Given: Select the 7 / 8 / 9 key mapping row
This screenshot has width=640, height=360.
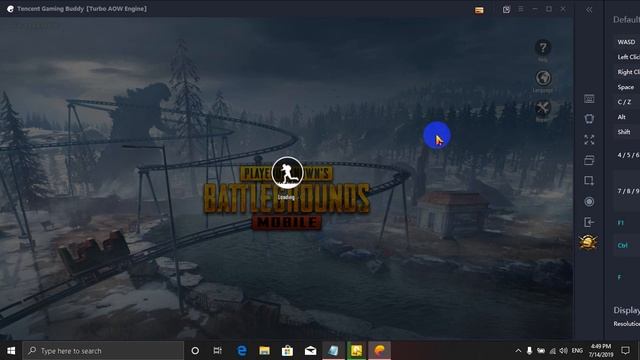Looking at the screenshot, I should [627, 191].
